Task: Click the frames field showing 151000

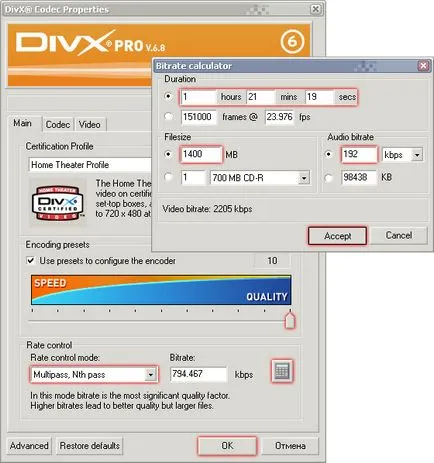Action: [199, 117]
